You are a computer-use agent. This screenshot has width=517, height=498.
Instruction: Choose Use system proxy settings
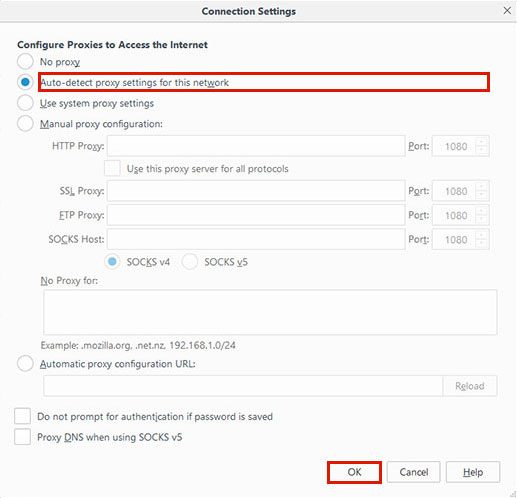(25, 103)
